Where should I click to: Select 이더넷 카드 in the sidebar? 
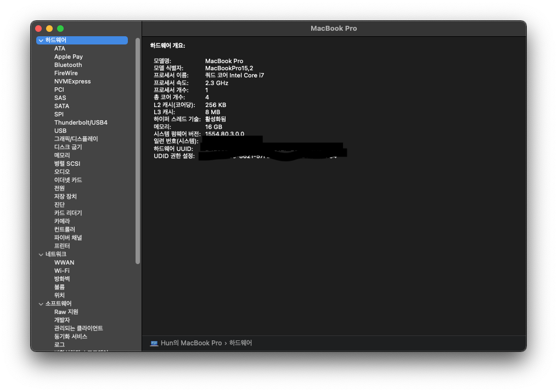[68, 180]
